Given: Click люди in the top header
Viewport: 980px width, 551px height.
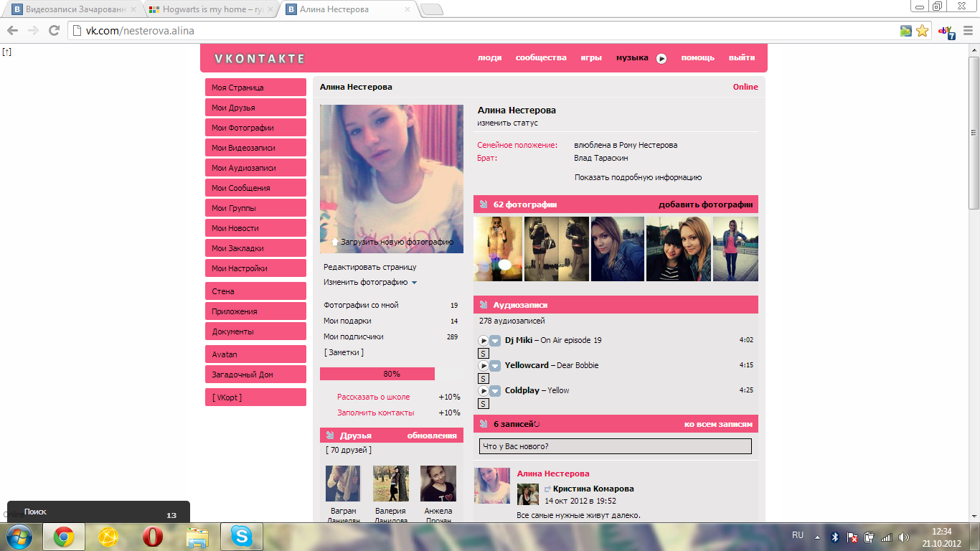Looking at the screenshot, I should click(489, 58).
